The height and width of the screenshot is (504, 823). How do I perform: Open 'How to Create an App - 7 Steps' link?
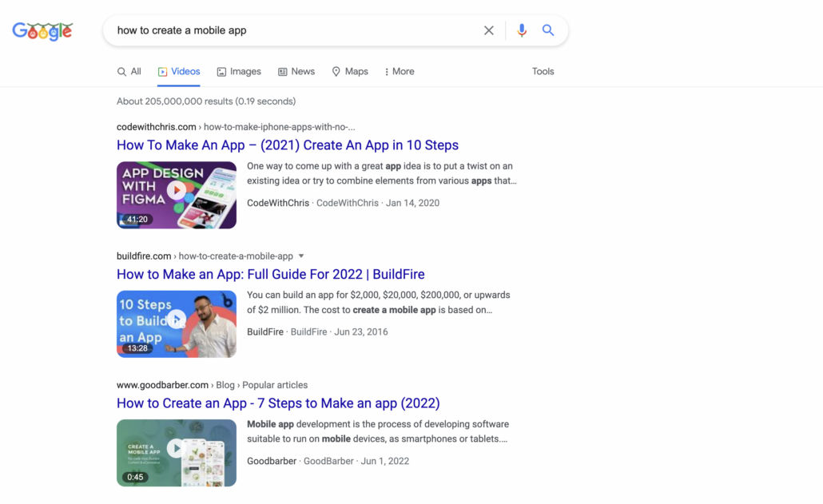click(277, 403)
